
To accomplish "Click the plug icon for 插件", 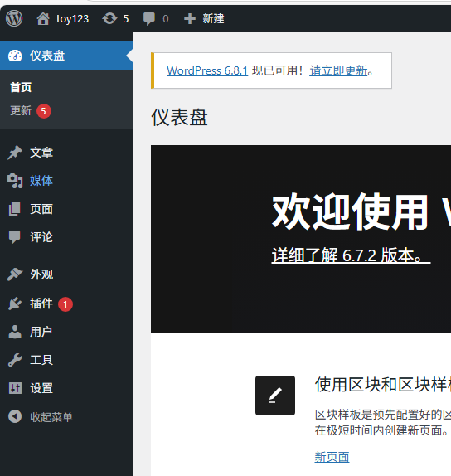I will 15,304.
